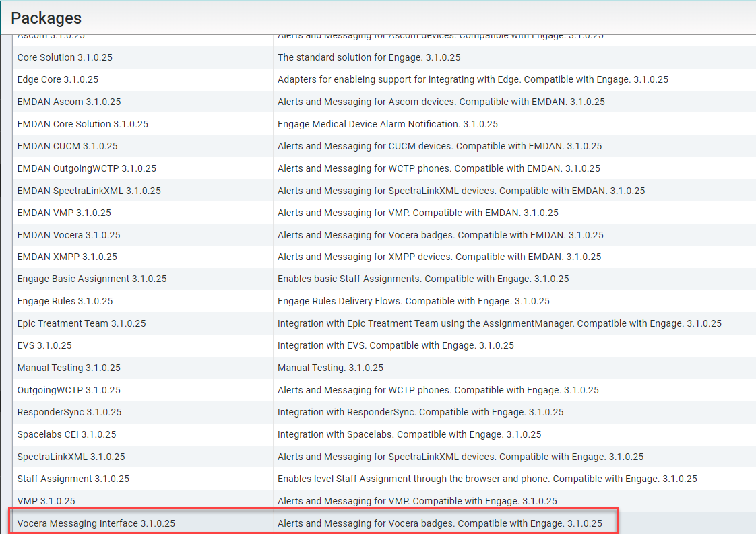Choose EMDAN Core Solution 3.1.0.25 entry

click(83, 124)
